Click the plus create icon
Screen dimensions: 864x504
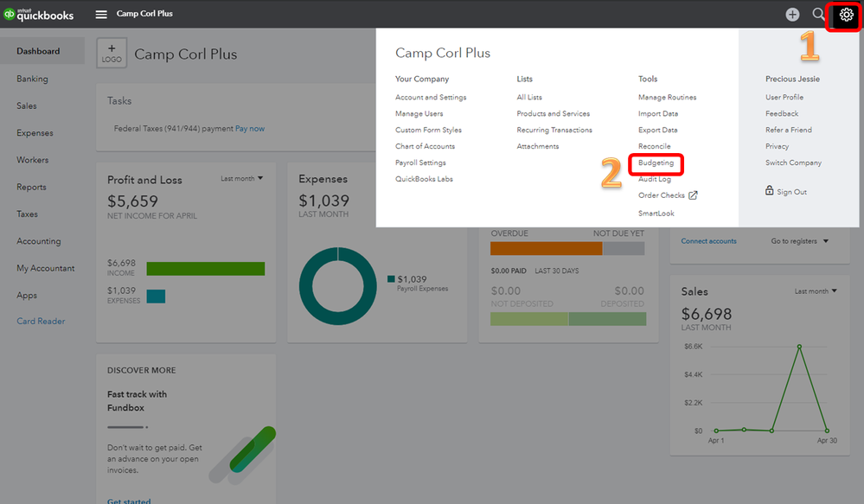click(792, 15)
